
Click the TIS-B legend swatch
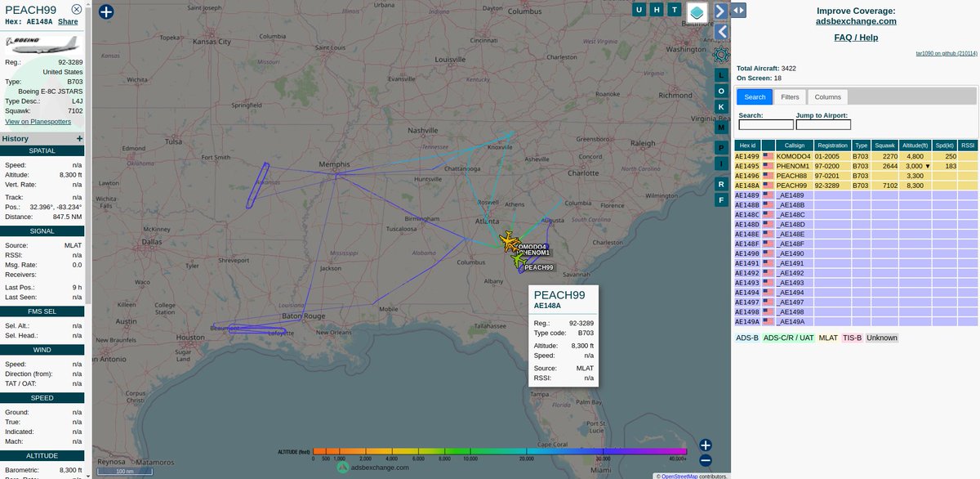pyautogui.click(x=852, y=338)
